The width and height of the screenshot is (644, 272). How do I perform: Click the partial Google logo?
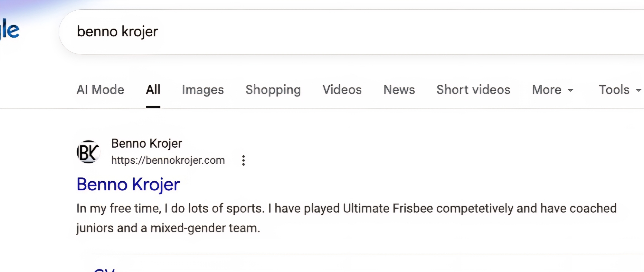(x=10, y=30)
